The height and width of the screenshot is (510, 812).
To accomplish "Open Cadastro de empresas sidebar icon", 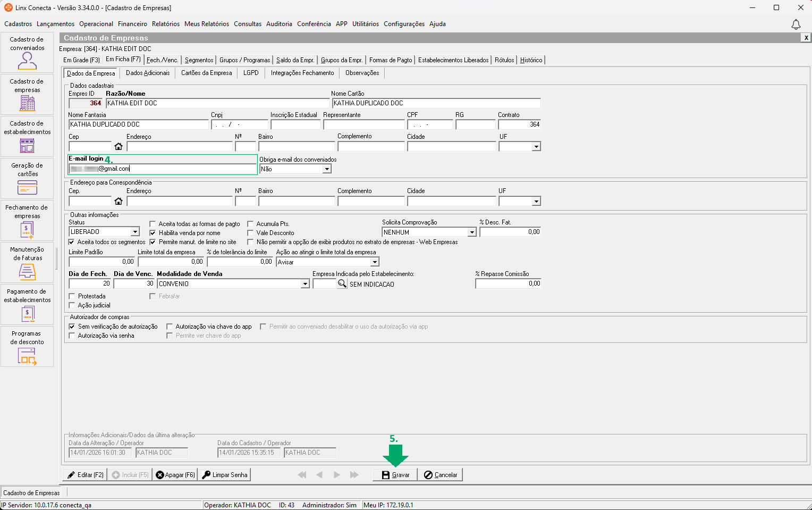I will (27, 94).
